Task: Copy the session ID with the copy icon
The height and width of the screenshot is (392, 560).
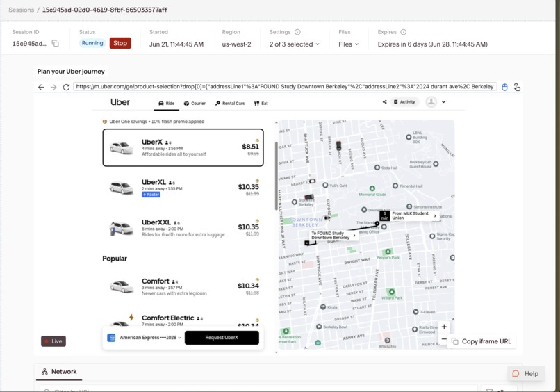Action: [x=56, y=44]
